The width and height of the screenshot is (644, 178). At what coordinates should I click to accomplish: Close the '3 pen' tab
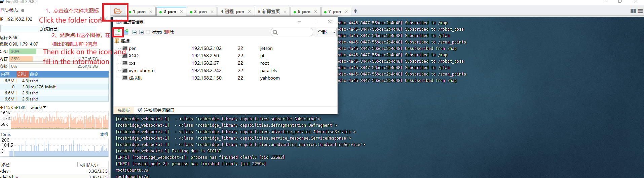pyautogui.click(x=212, y=11)
